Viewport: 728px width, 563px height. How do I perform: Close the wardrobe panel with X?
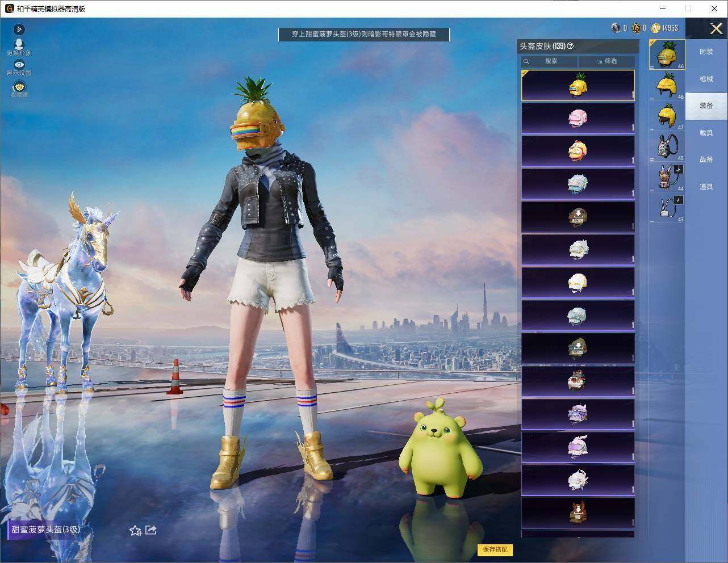[716, 28]
